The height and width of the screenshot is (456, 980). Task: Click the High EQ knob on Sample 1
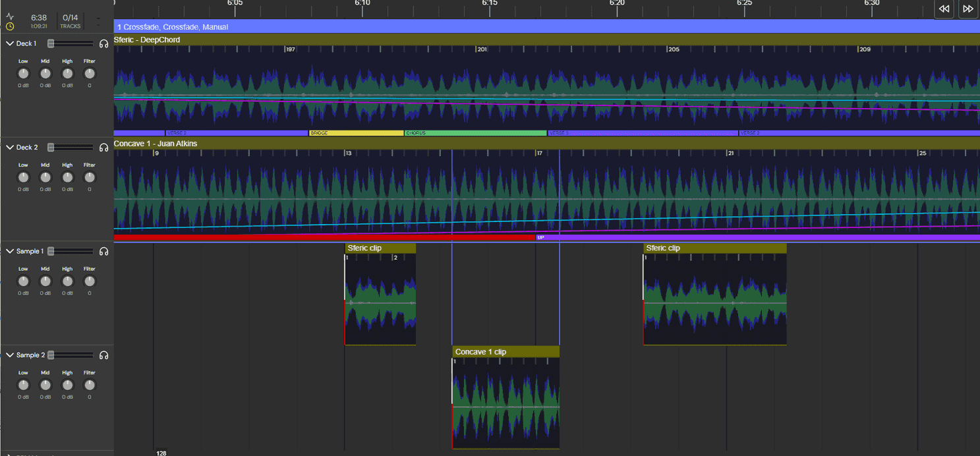pyautogui.click(x=67, y=281)
